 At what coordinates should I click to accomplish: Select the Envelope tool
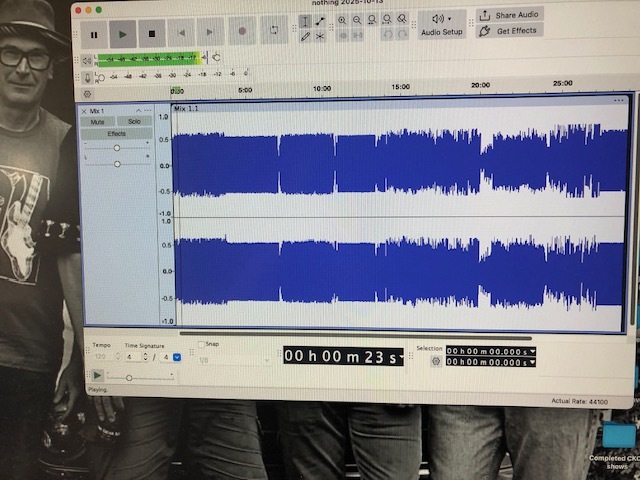pos(320,20)
